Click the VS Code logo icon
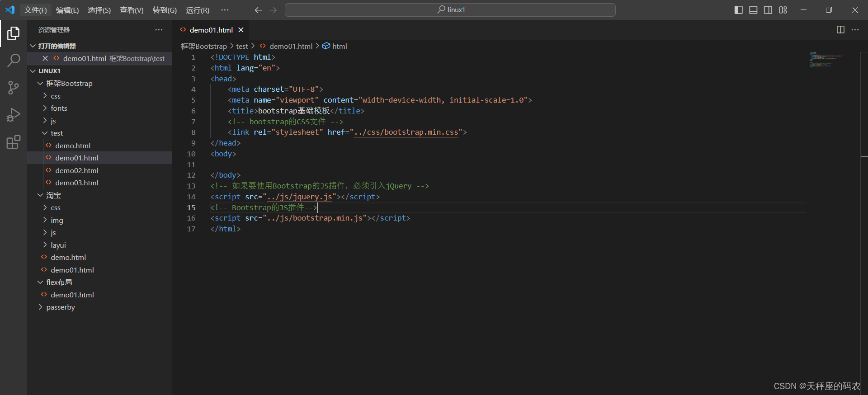Viewport: 868px width, 395px height. click(10, 9)
